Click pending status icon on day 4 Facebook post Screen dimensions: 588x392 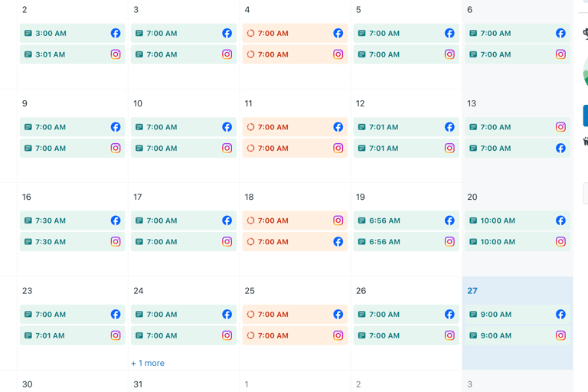tap(250, 34)
